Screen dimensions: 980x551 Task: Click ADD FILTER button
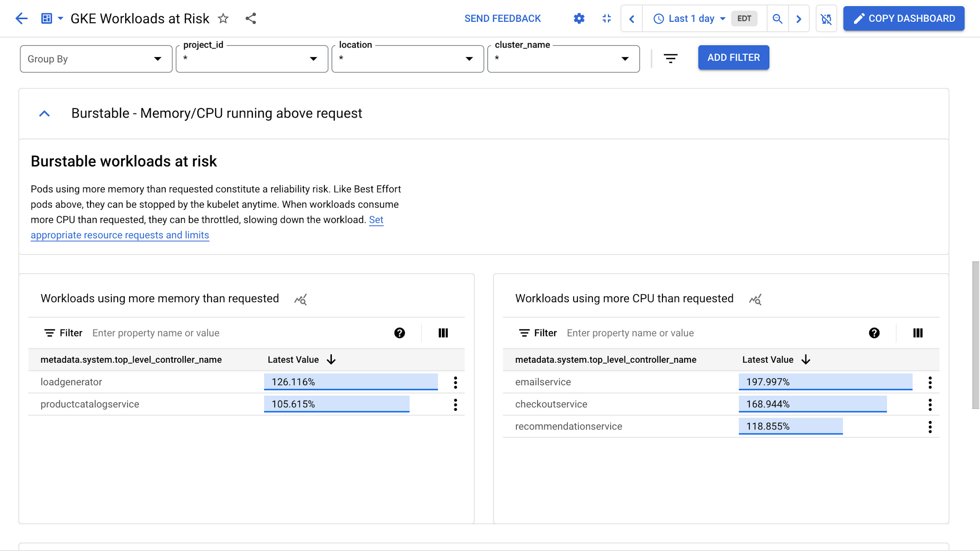734,57
